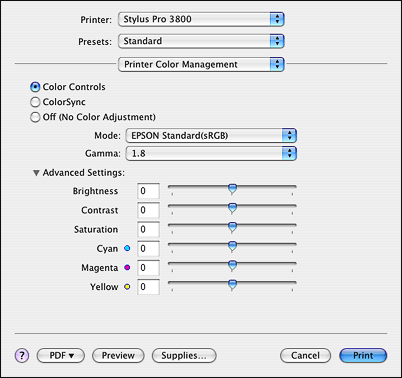Click the Brightness slider thumb

tap(232, 189)
